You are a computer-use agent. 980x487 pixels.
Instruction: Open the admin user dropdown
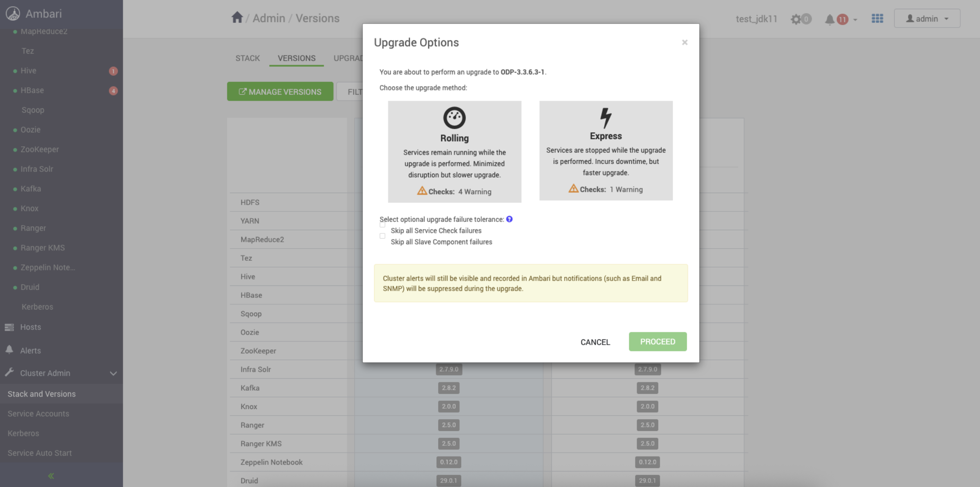click(x=927, y=19)
